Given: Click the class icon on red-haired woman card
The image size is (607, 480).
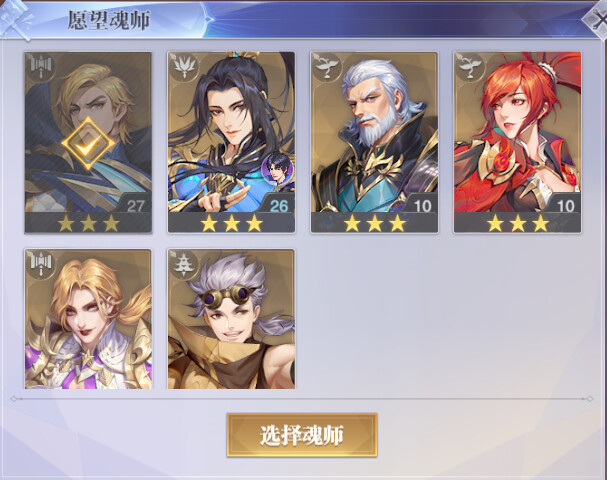Looking at the screenshot, I should click(469, 67).
